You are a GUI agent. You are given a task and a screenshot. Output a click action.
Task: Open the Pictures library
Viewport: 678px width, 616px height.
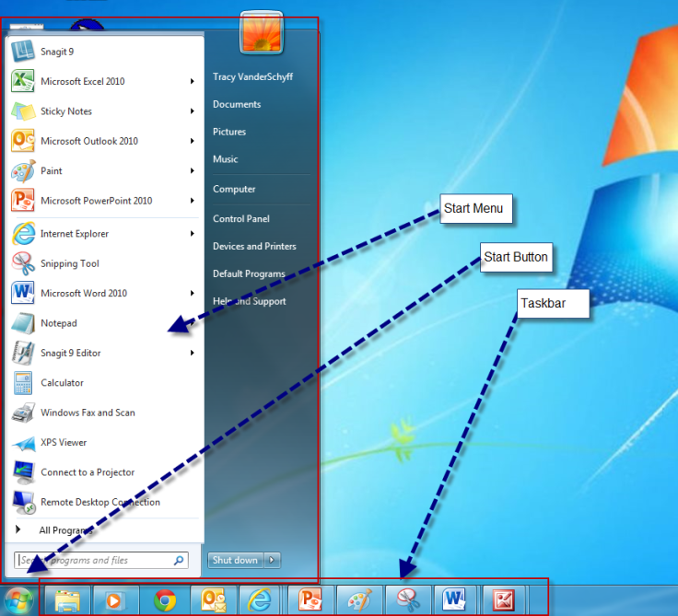[229, 132]
